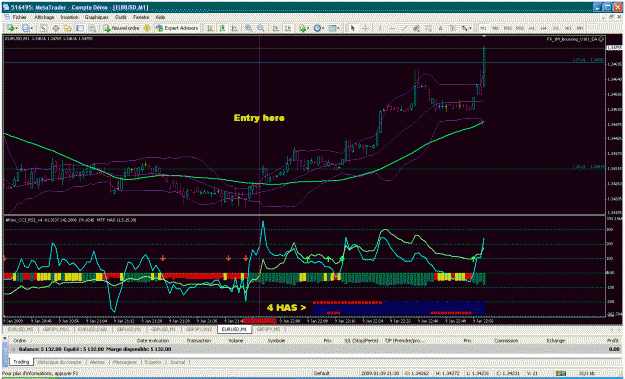Click the 'Entry here' chart text label

(x=259, y=118)
